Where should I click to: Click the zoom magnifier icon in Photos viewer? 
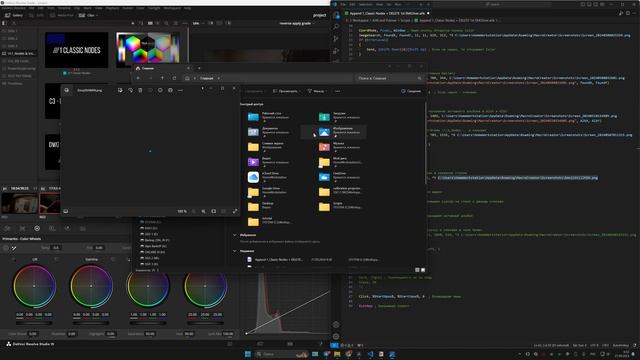click(x=203, y=211)
